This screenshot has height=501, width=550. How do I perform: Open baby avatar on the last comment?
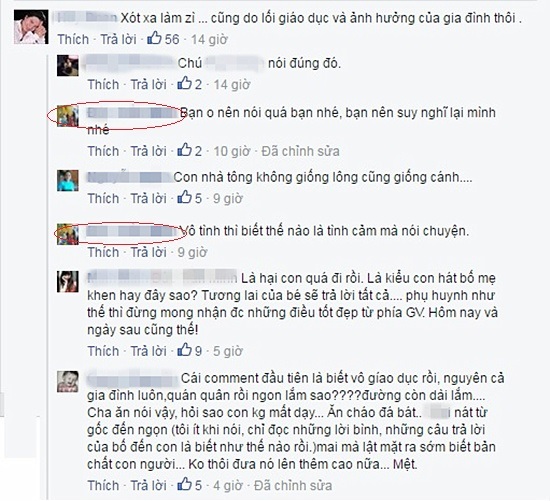68,381
